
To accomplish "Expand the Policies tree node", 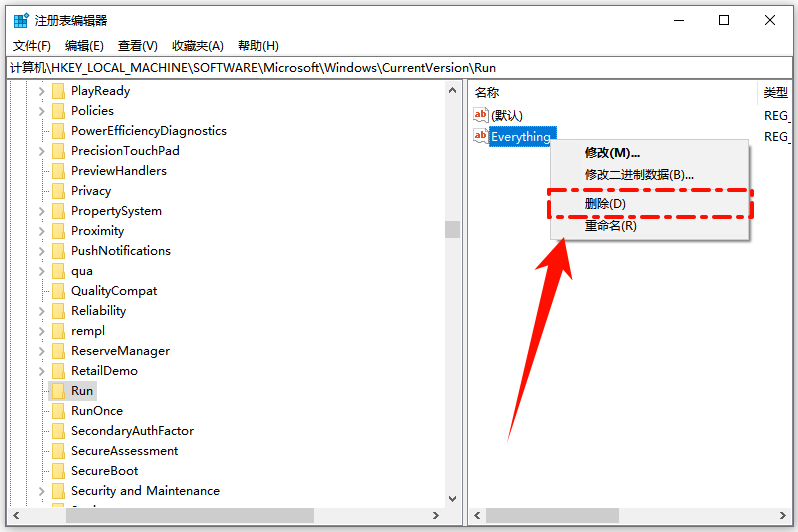I will (x=42, y=111).
